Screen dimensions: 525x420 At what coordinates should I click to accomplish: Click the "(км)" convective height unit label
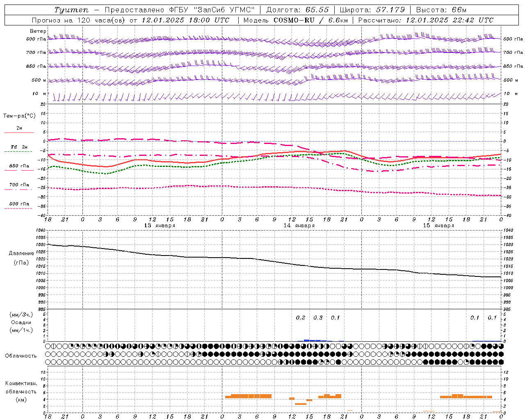(21, 399)
